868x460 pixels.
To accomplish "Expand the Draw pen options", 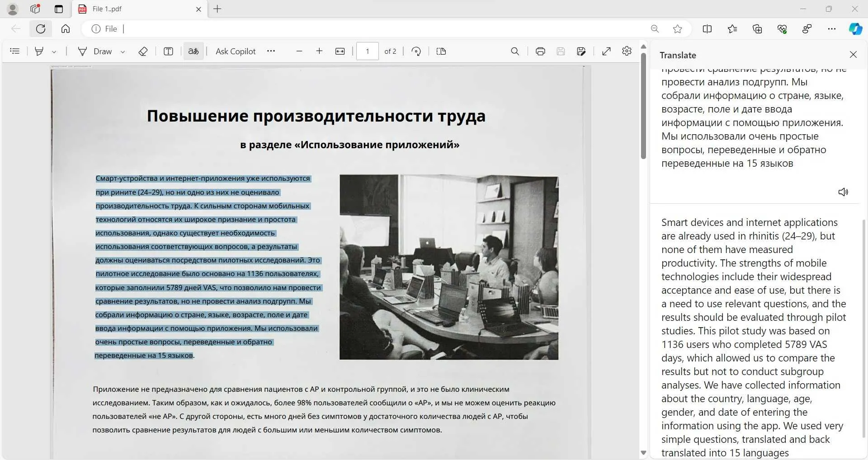I will (123, 51).
